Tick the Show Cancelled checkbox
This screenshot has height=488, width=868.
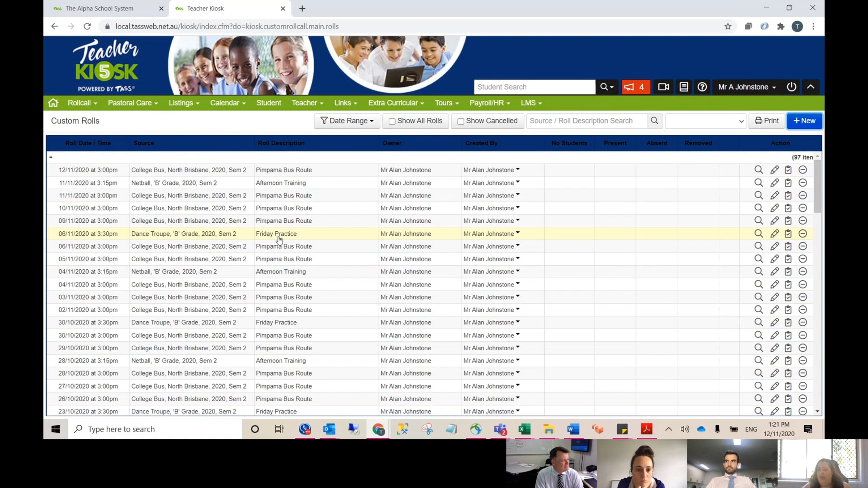click(461, 121)
